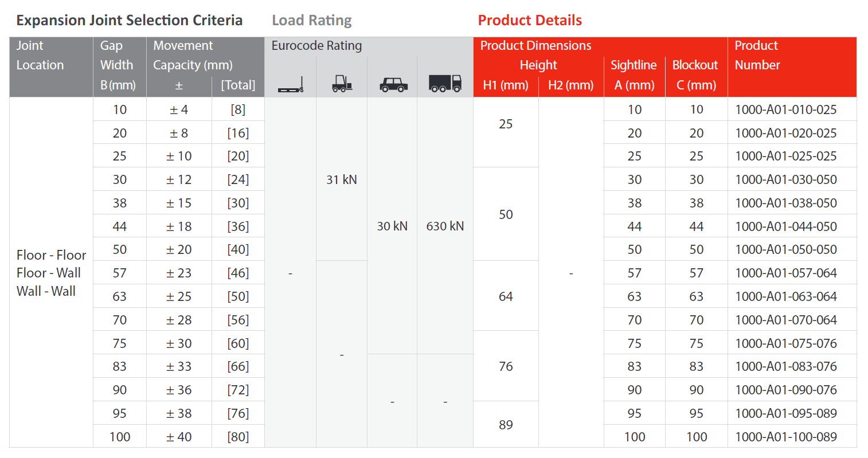Click the Product Number column header
The image size is (868, 458).
click(757, 56)
